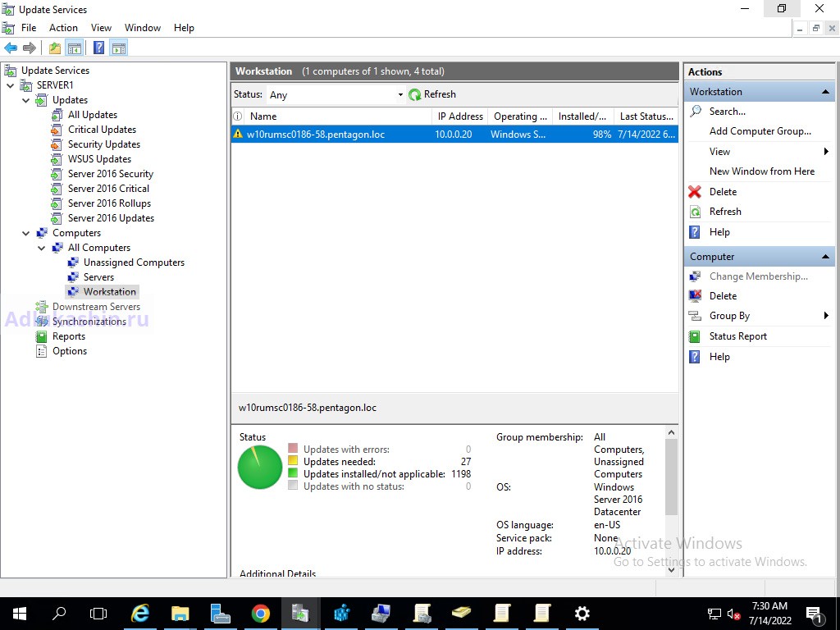Screen dimensions: 840x630
Task: Open the Window menu
Action: [142, 28]
